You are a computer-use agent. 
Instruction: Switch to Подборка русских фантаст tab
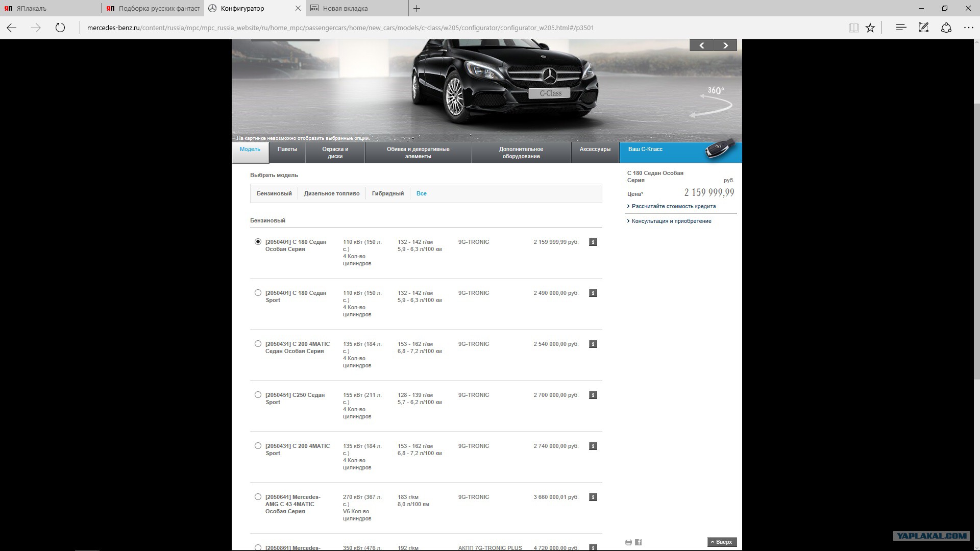(x=153, y=8)
